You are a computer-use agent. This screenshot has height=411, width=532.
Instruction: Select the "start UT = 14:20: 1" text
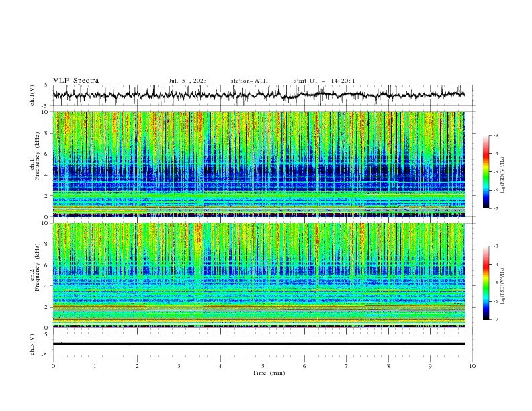tap(324, 81)
